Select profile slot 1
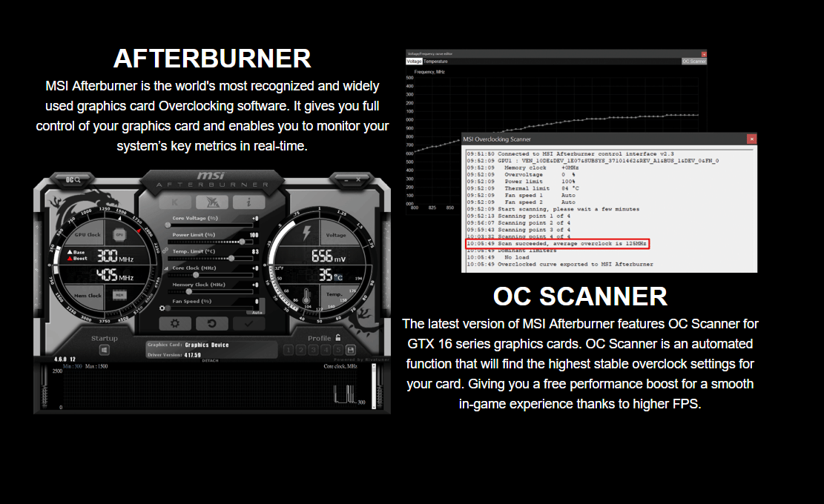Screen dimensions: 824x504 tap(289, 350)
